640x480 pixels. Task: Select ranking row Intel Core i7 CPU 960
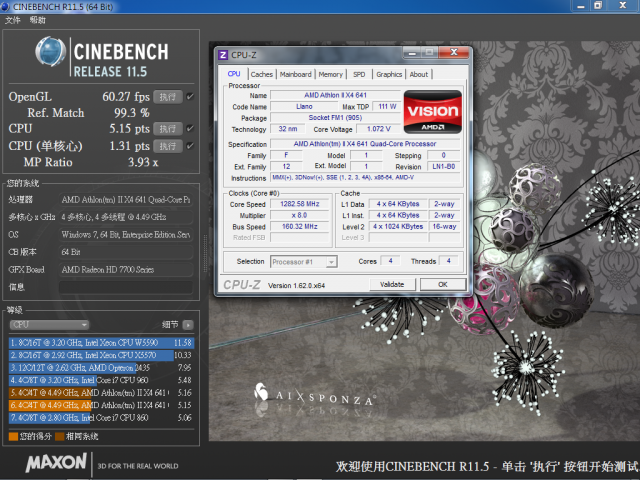[x=101, y=380]
